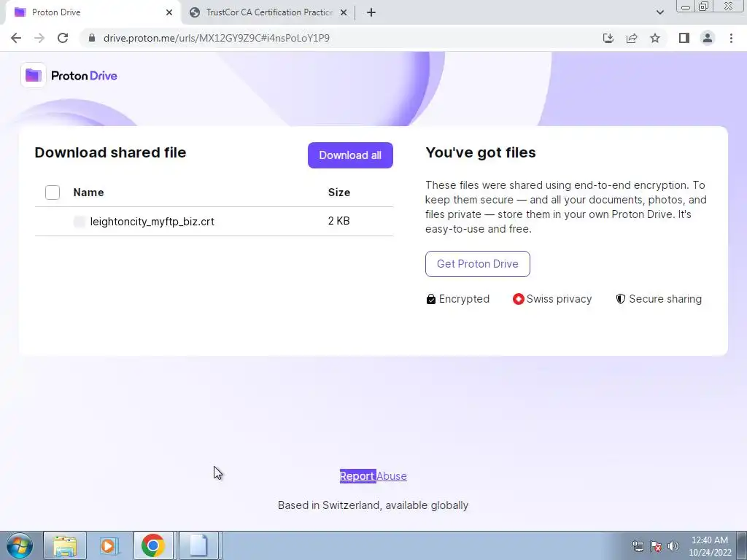Close the TrustCor CA tab

tap(344, 12)
